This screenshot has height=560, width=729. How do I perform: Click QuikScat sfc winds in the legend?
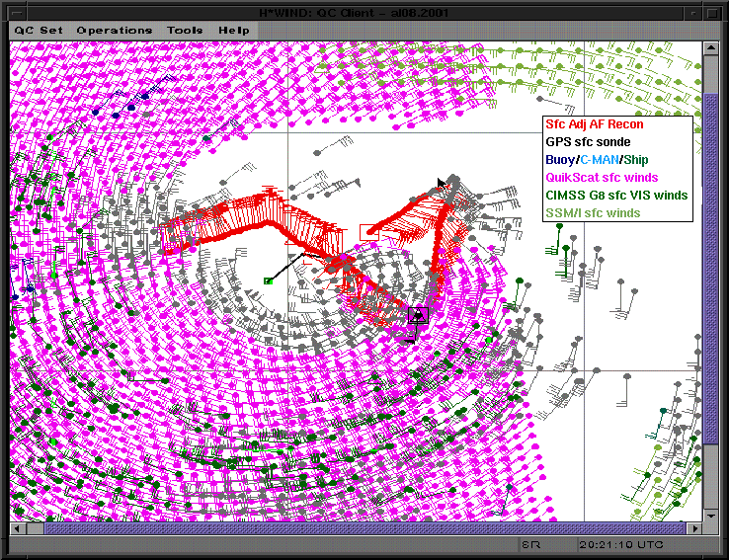(601, 178)
